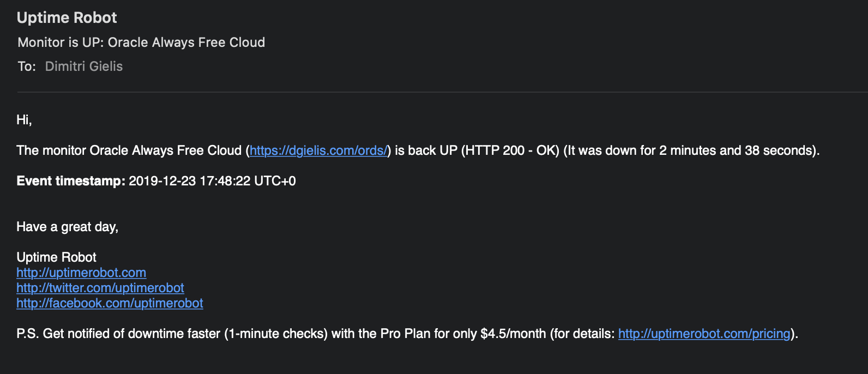868x374 pixels.
Task: Click the Uptime Robot signature text above links
Action: (x=56, y=257)
